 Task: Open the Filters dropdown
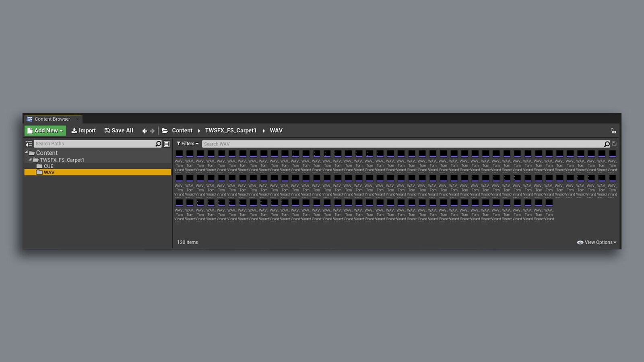click(188, 144)
